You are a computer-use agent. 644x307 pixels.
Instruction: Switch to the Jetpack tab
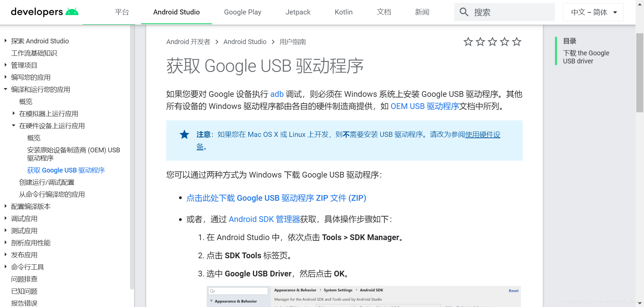click(x=298, y=12)
